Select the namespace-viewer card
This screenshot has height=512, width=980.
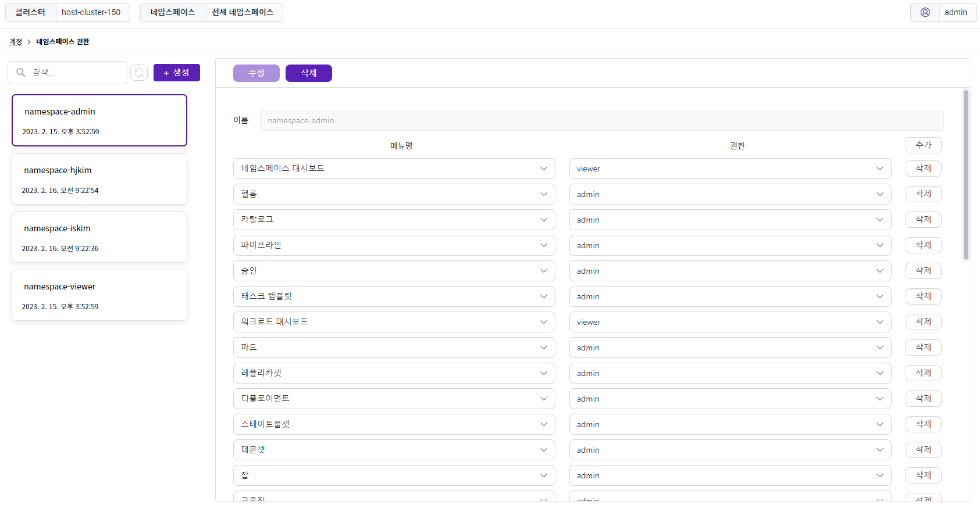click(x=99, y=295)
